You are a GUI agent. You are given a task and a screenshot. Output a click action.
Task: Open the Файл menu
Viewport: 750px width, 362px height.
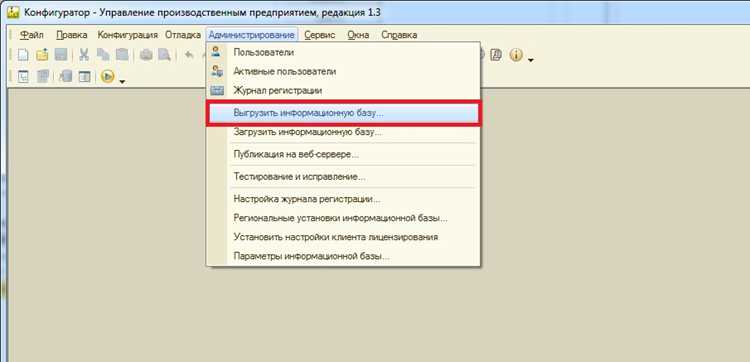[32, 35]
